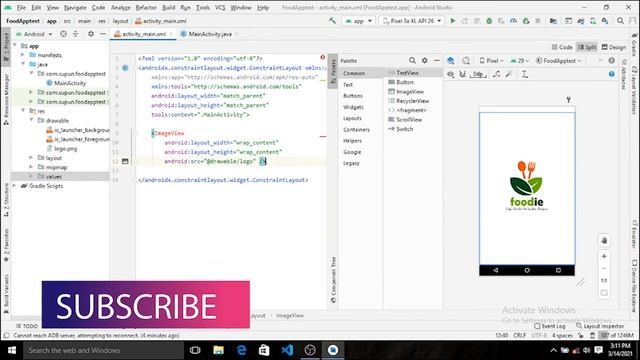Select Split view mode
640x360 pixels.
pyautogui.click(x=587, y=47)
